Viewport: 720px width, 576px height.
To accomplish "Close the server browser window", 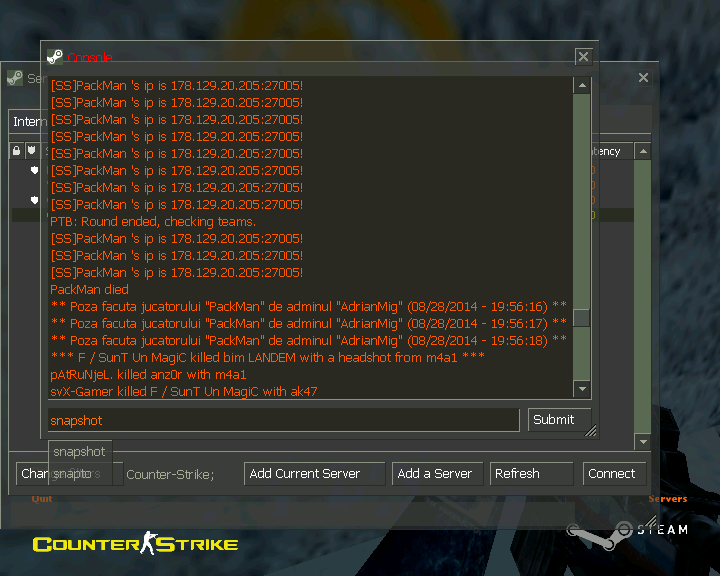I will pos(643,78).
